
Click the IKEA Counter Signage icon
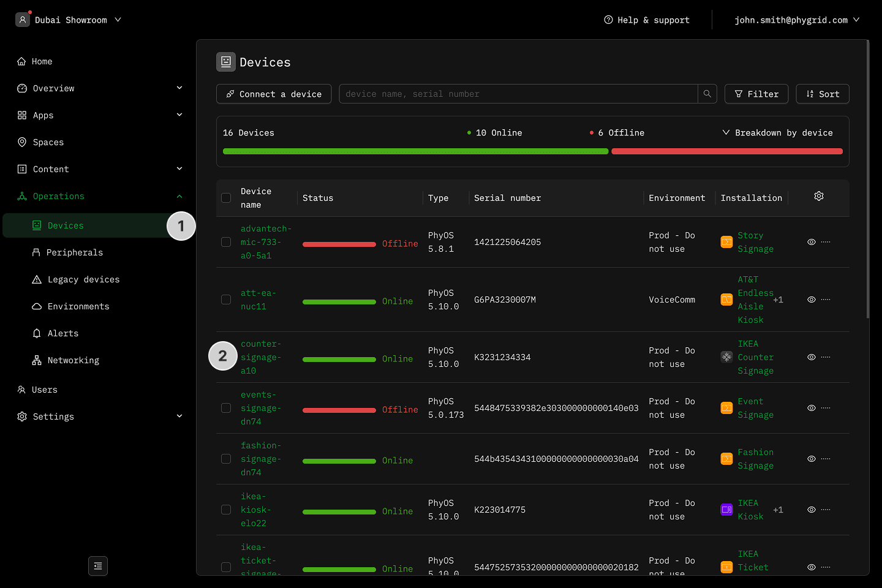726,357
